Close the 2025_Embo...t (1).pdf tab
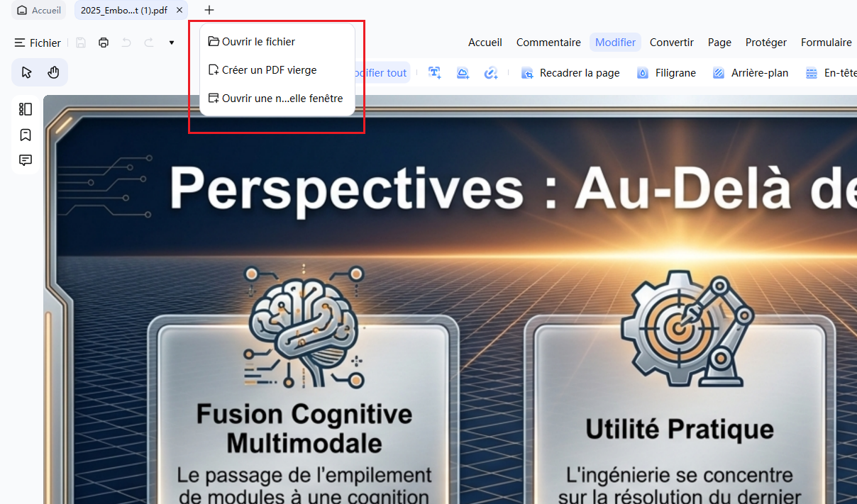 (x=179, y=11)
